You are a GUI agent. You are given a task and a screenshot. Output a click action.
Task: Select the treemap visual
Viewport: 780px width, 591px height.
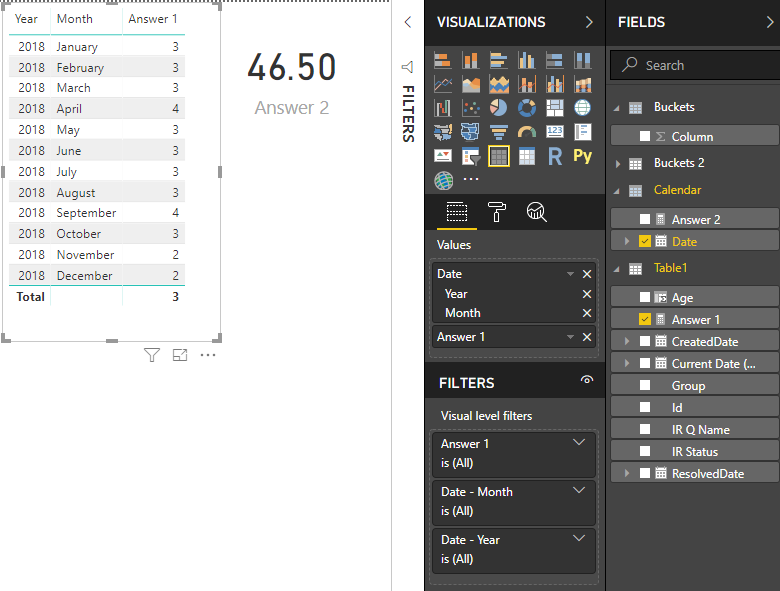coord(555,107)
